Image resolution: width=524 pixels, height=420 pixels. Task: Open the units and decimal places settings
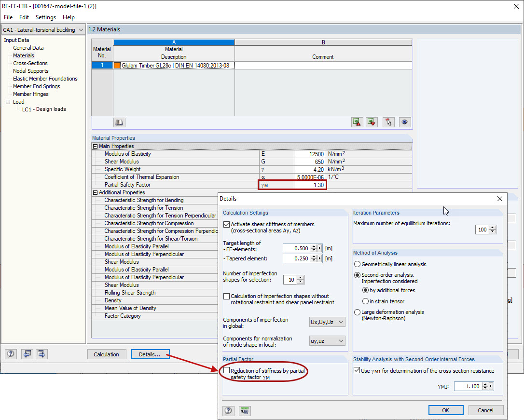click(x=244, y=410)
